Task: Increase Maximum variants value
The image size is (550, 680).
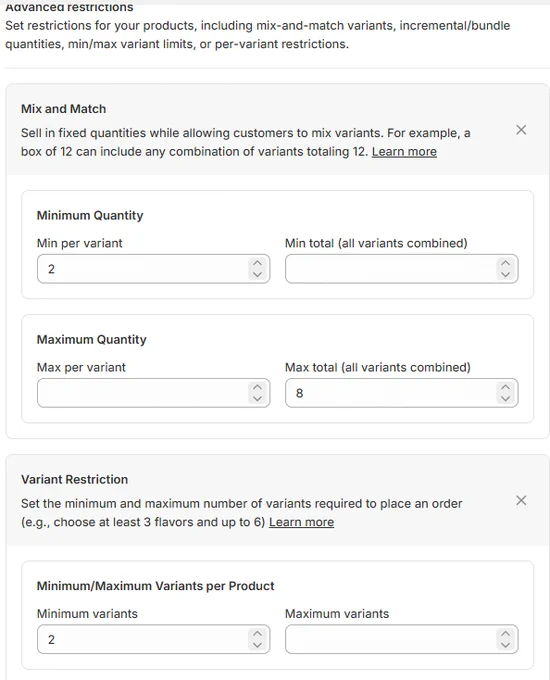Action: 505,634
